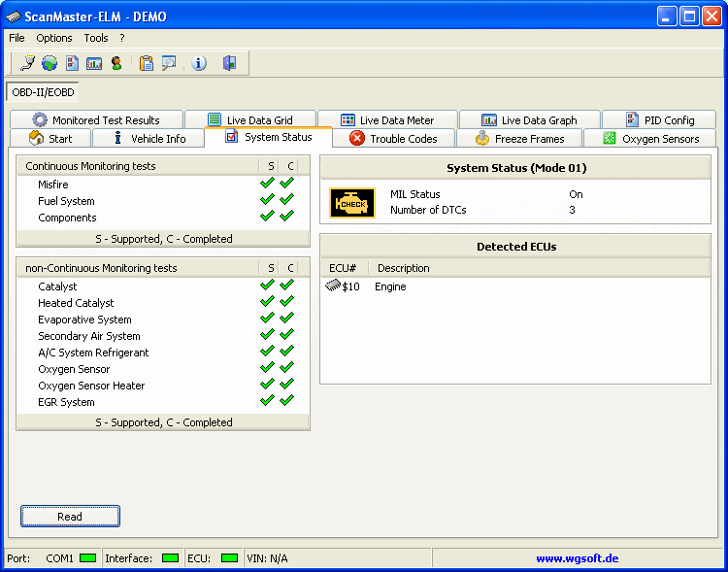Open the Options menu
Screen dimensions: 728x572
click(54, 38)
